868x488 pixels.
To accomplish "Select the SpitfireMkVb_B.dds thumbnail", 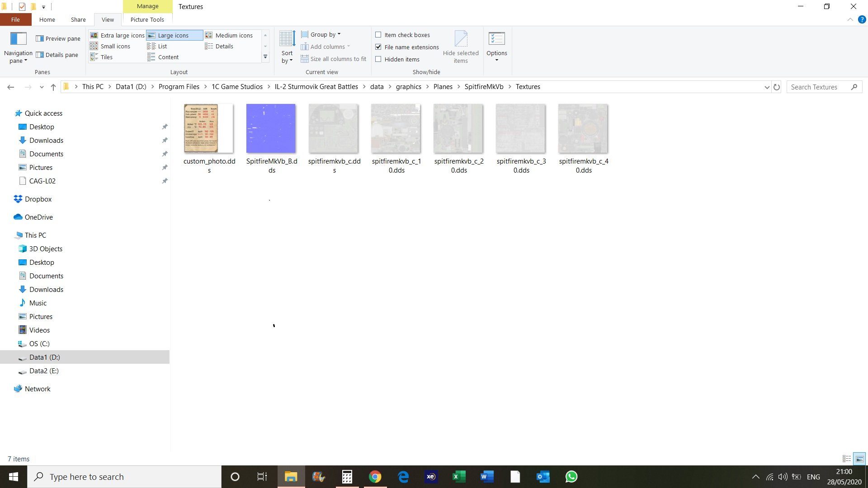I will tap(271, 129).
